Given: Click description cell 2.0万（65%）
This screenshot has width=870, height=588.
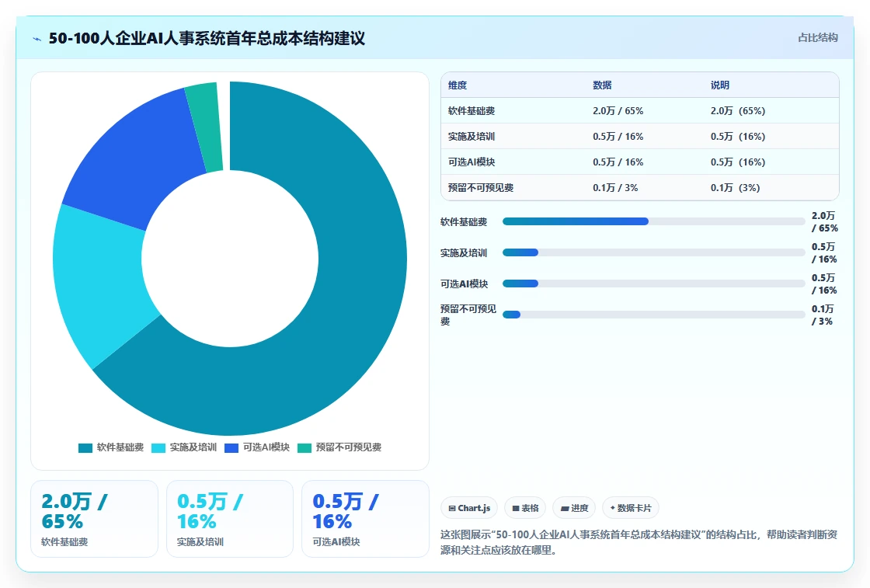Looking at the screenshot, I should [x=738, y=111].
